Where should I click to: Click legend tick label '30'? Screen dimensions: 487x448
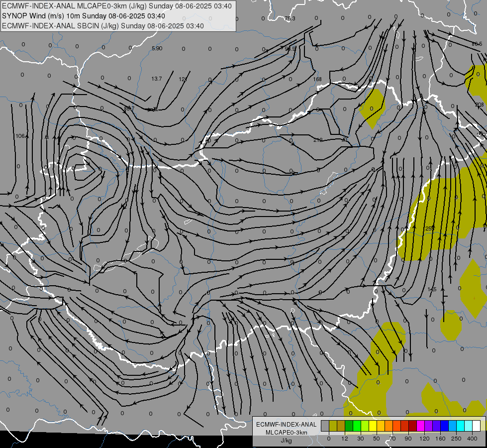(361, 439)
